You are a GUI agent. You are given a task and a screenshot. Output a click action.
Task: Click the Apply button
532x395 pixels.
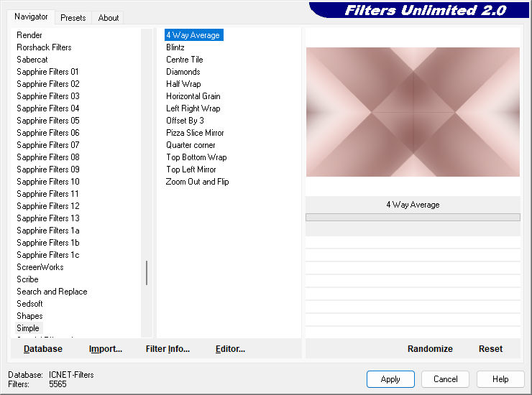(390, 379)
